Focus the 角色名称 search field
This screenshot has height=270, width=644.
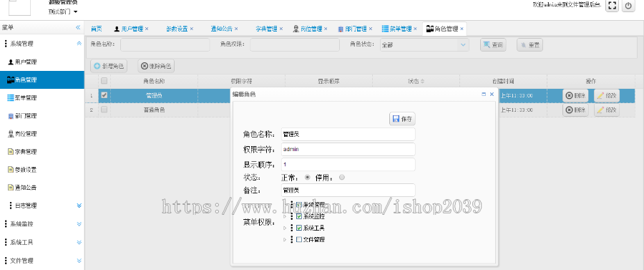click(x=165, y=45)
